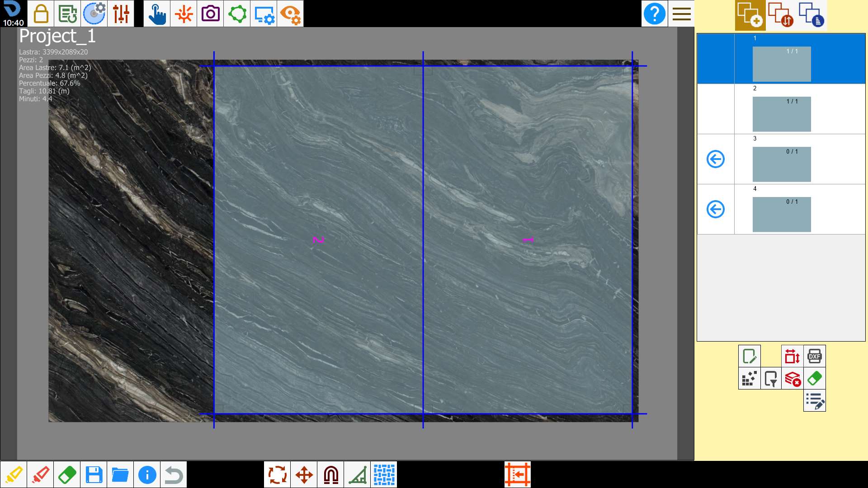Click placed piece labeled 1 on slab
This screenshot has height=488, width=868.
tap(528, 240)
